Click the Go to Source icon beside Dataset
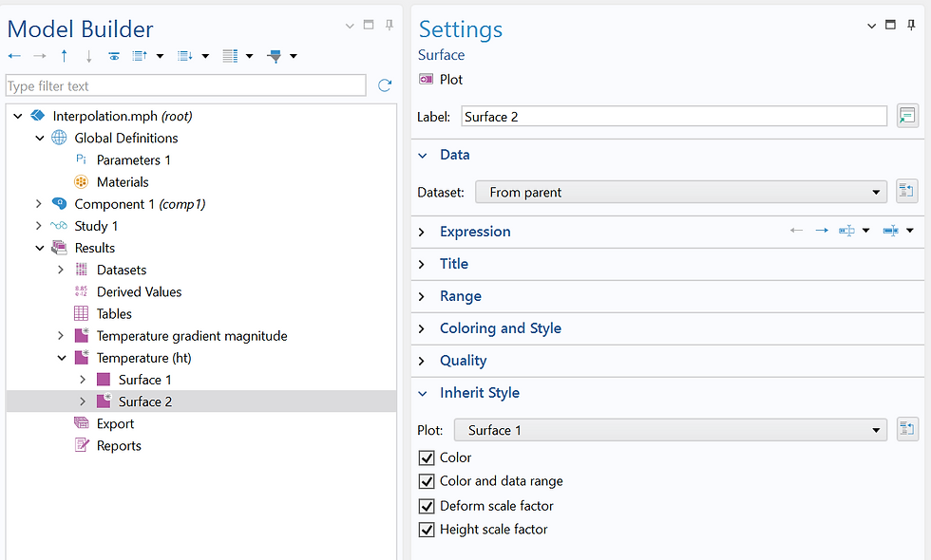This screenshot has height=560, width=931. coord(906,191)
